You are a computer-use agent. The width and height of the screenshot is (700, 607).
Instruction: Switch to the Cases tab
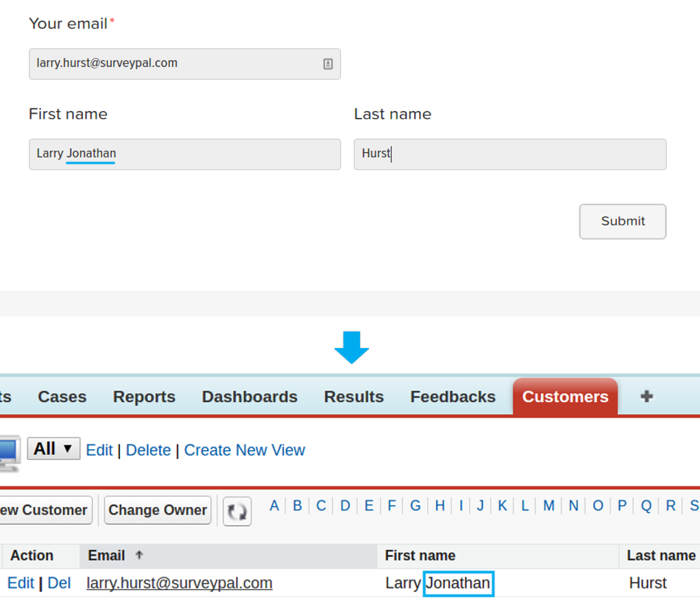(x=62, y=397)
